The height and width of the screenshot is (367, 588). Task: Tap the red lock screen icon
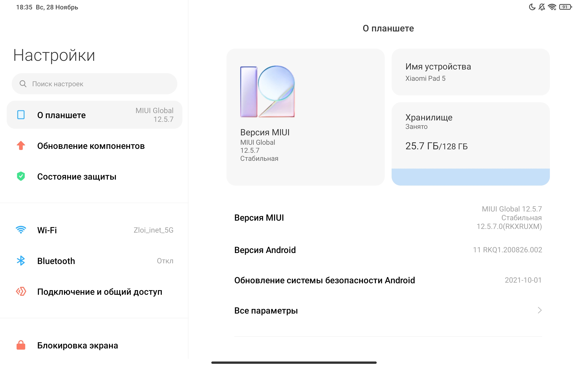21,345
